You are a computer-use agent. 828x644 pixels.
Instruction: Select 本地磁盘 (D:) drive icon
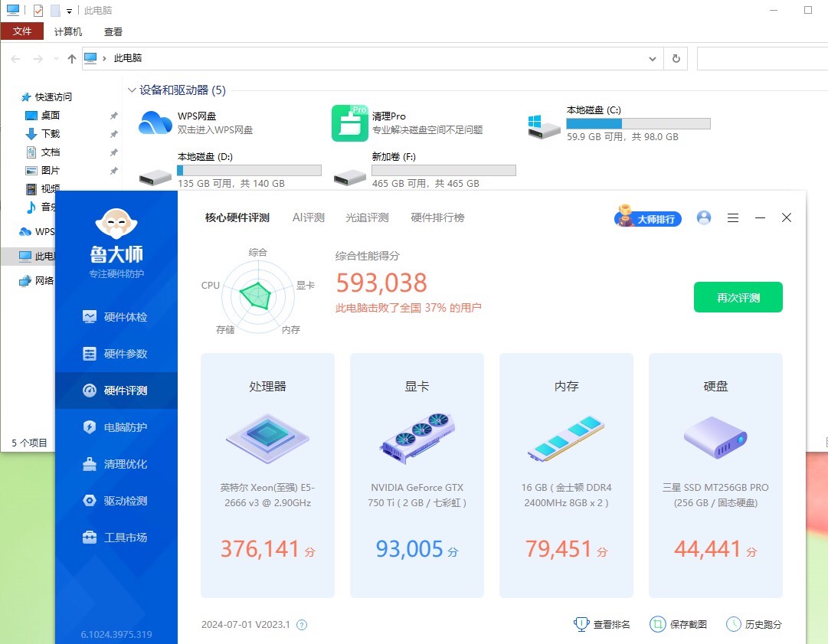(155, 178)
